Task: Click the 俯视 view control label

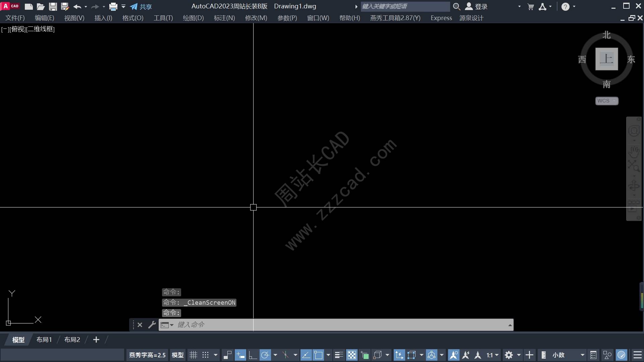Action: tap(18, 29)
